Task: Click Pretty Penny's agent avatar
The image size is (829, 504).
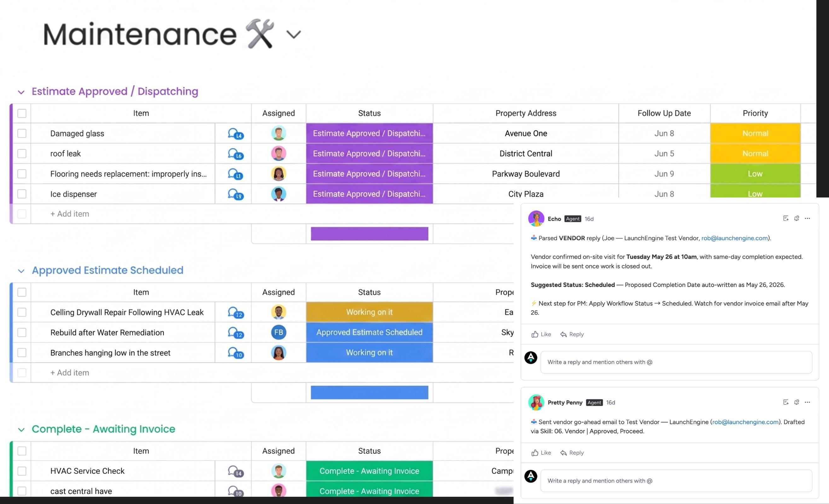Action: [x=536, y=403]
